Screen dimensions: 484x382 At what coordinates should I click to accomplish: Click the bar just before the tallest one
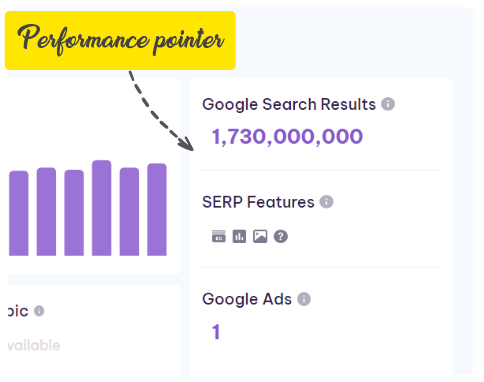point(74,213)
